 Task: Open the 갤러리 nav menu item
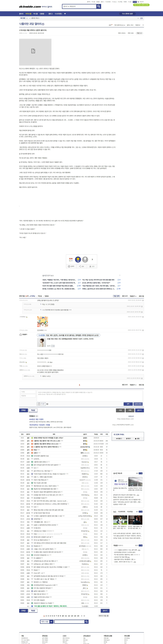[21, 14]
